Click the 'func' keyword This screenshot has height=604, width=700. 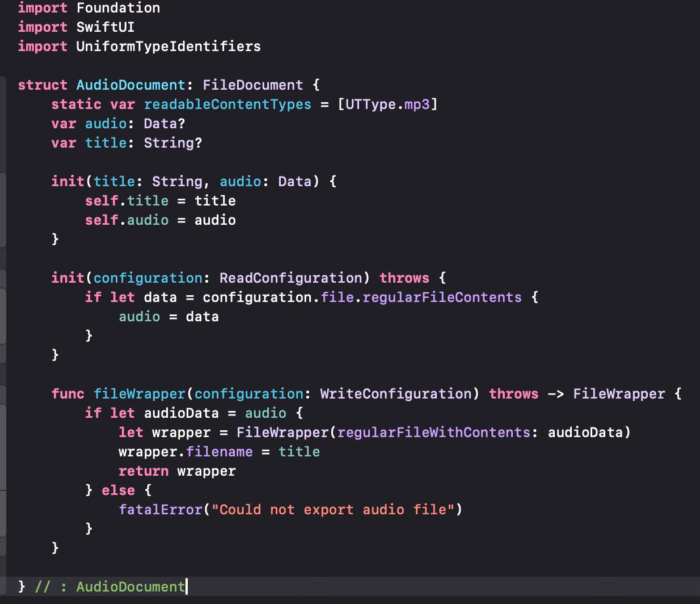click(68, 394)
